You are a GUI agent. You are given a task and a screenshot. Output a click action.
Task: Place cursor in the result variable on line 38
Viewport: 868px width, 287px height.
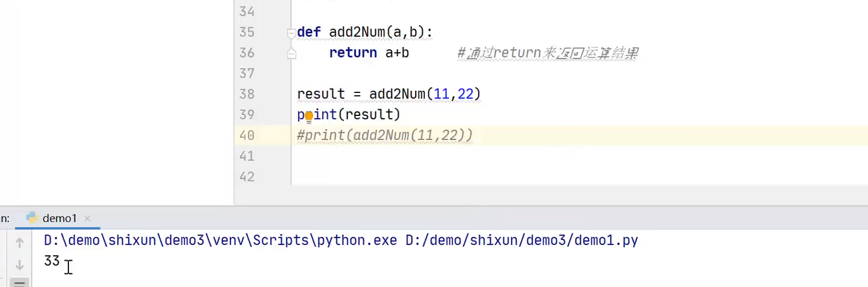coord(321,94)
